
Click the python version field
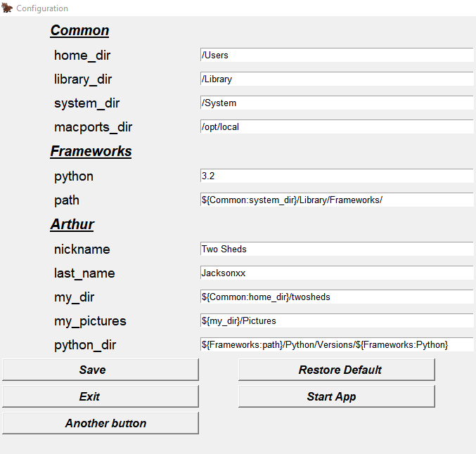pos(336,176)
